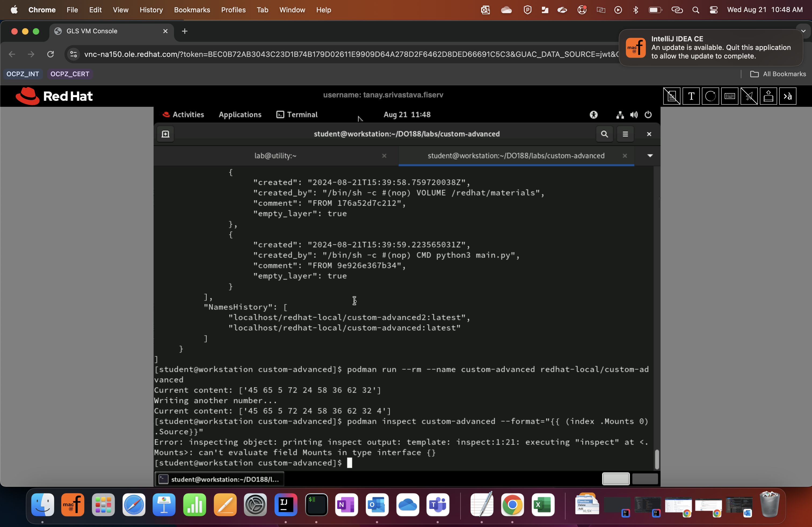812x527 pixels.
Task: Open the OCPZ_CERT bookmark
Action: click(x=70, y=74)
